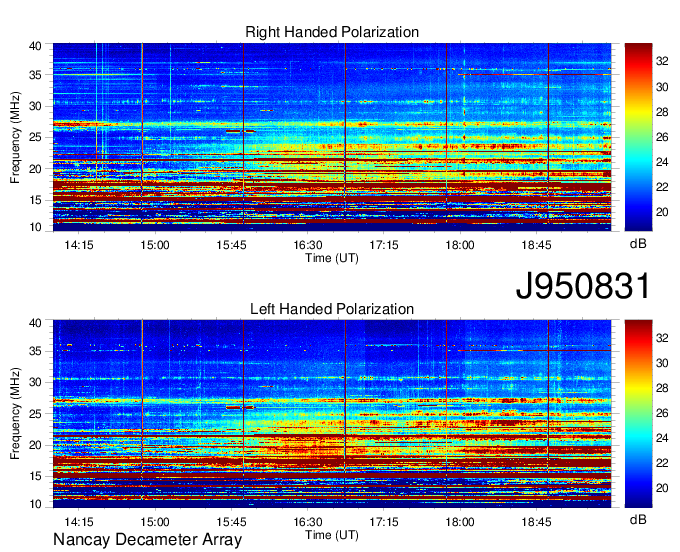The width and height of the screenshot is (680, 552).
Task: Click the 10 MHz tick label on top plot
Action: 35,227
